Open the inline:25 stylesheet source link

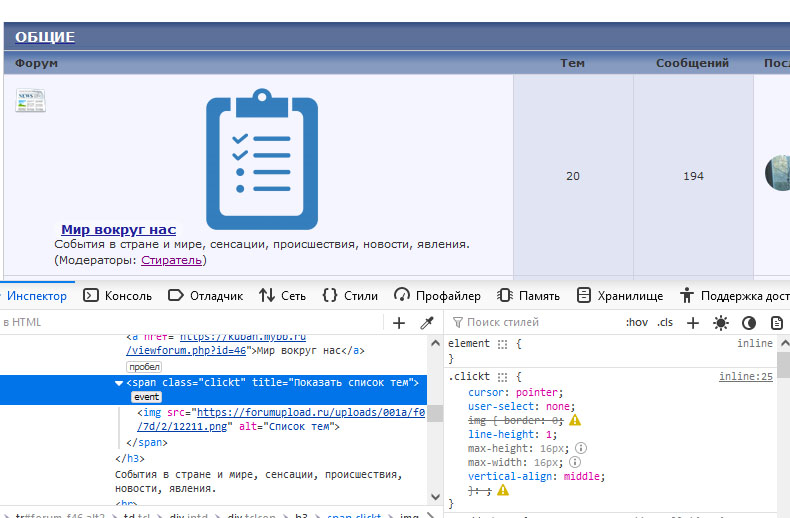[746, 376]
